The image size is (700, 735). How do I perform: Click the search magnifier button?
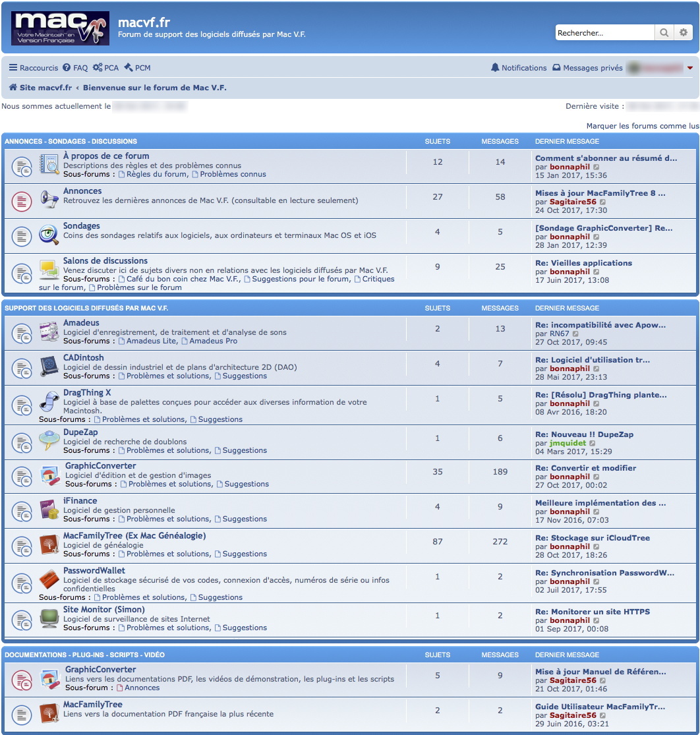[x=664, y=32]
